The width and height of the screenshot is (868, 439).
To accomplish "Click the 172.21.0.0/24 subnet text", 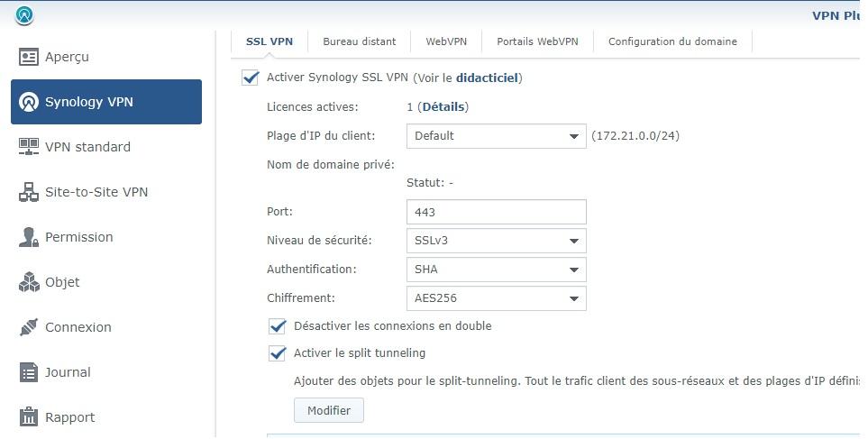I will pyautogui.click(x=635, y=135).
